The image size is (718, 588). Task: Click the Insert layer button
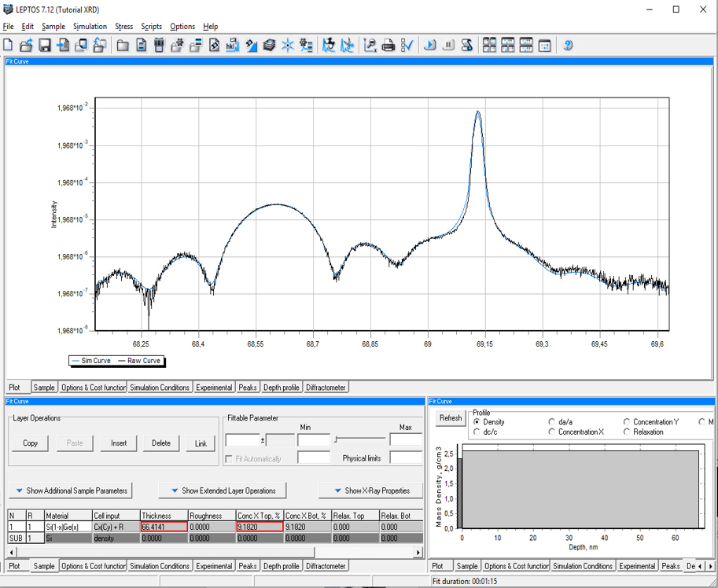[x=119, y=443]
